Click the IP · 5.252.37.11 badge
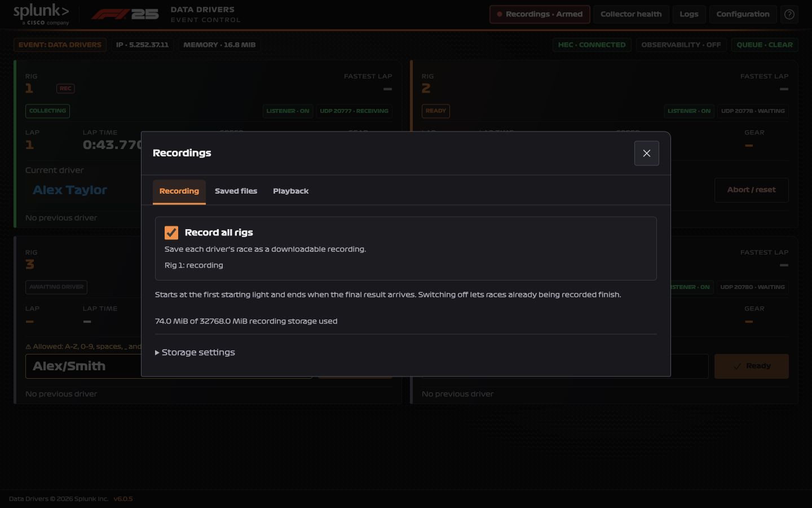 (142, 45)
